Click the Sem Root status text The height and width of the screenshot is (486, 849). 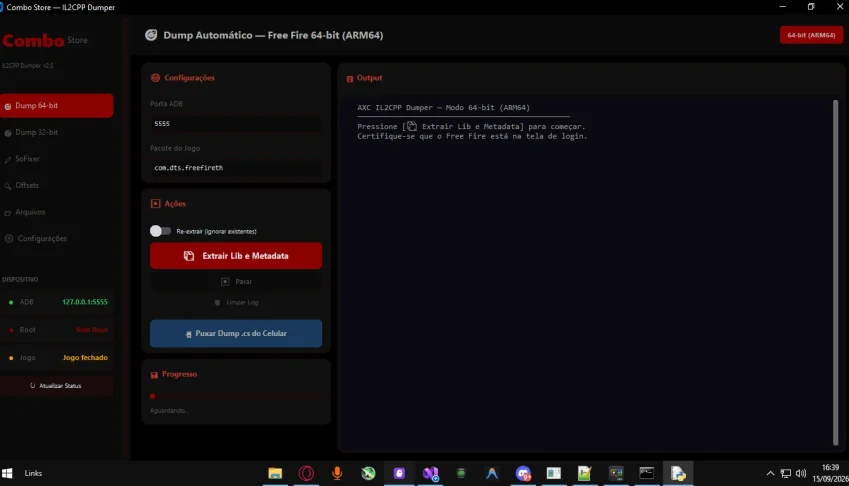point(92,330)
